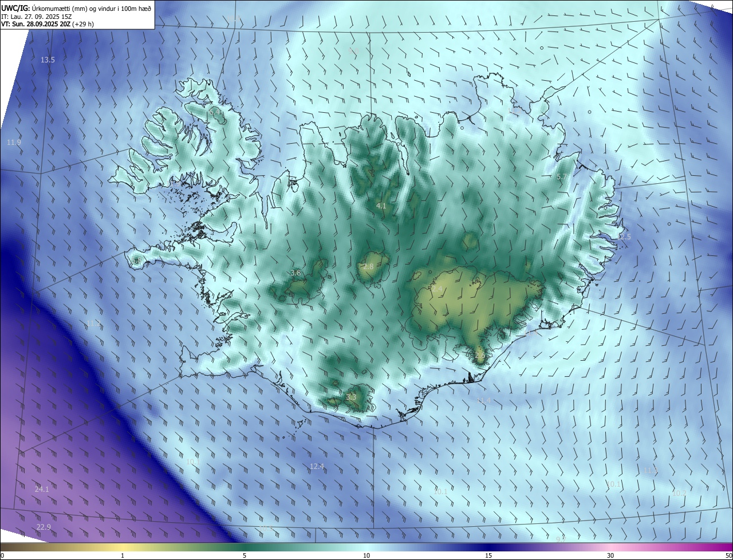Click the 1 tick label on the color scale
The height and width of the screenshot is (560, 733).
123,555
